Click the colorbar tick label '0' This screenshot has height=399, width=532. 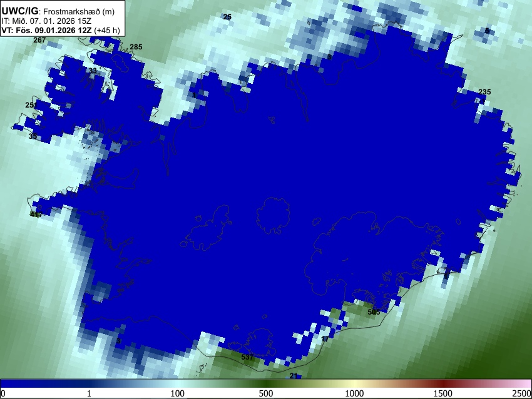(x=3, y=393)
